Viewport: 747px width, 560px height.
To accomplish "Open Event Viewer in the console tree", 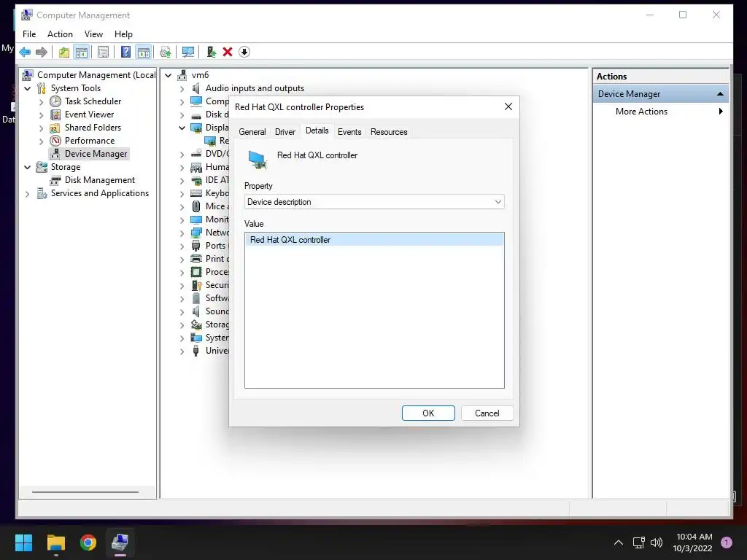I will pos(89,114).
